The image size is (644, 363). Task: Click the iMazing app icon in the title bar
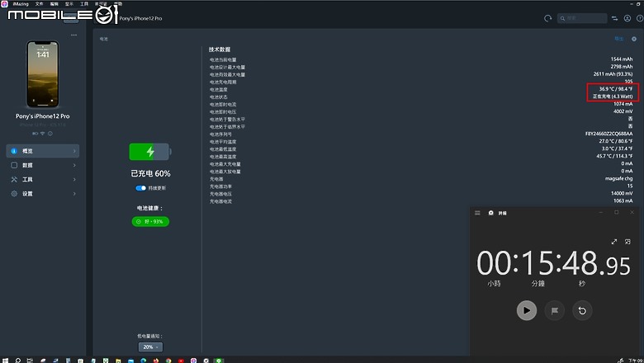point(4,3)
